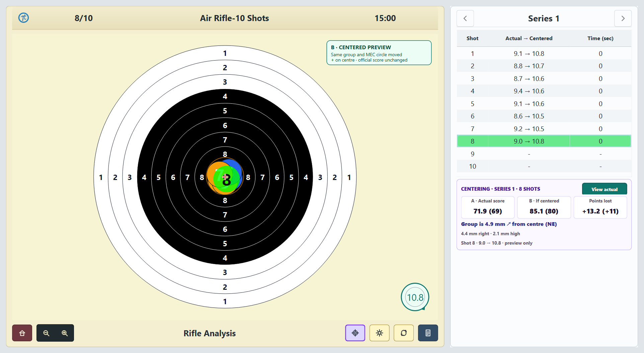Click the Shot 8 preview only note

(x=496, y=243)
